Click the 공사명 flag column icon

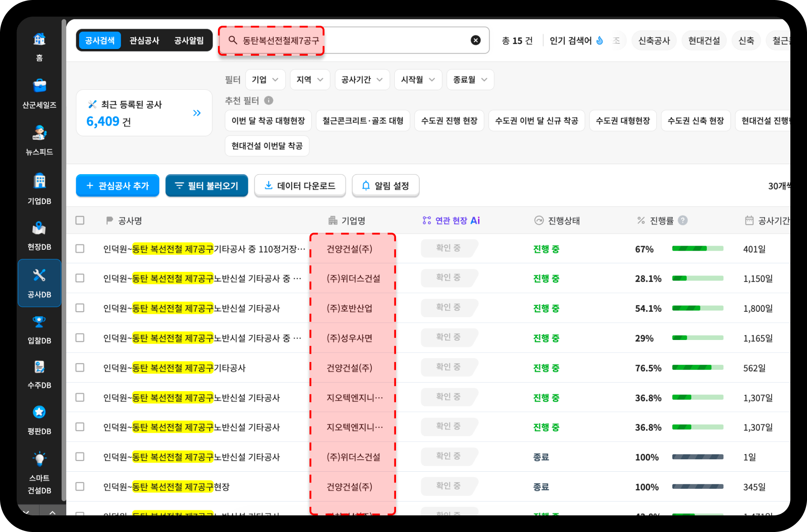(x=109, y=220)
